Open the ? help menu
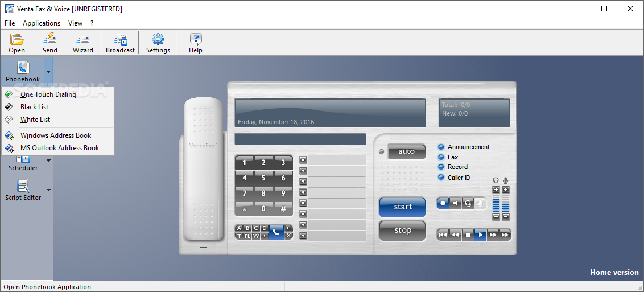Screen dimensions: 644x292 pyautogui.click(x=92, y=23)
